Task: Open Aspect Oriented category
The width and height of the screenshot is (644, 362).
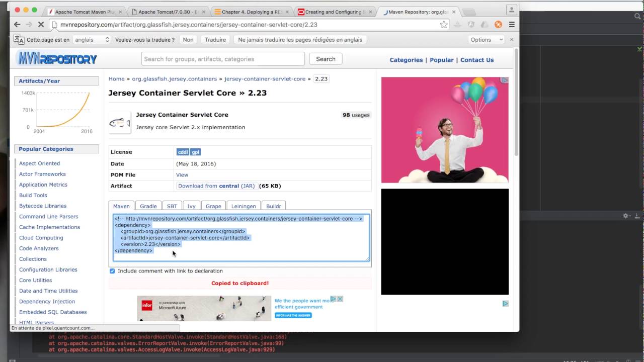Action: pos(39,163)
